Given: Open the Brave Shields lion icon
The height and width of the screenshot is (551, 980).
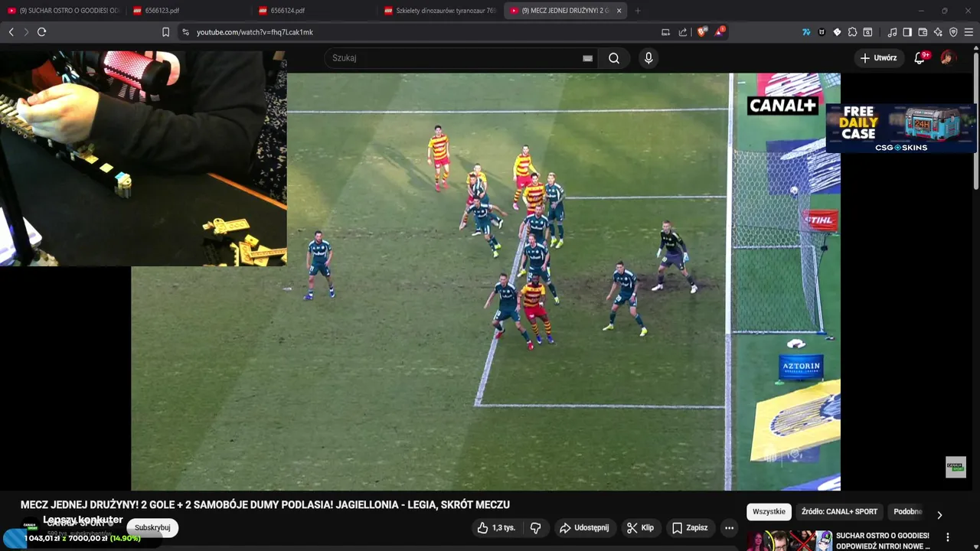Looking at the screenshot, I should point(702,32).
